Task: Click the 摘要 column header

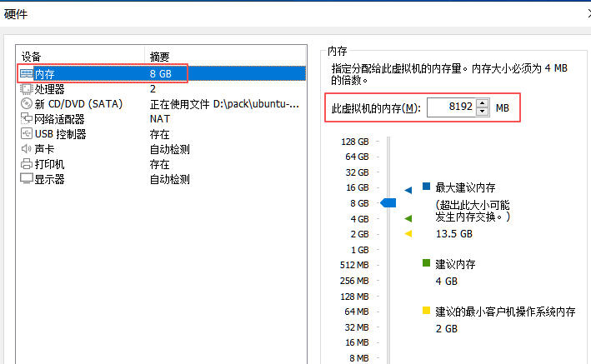Action: (x=160, y=57)
